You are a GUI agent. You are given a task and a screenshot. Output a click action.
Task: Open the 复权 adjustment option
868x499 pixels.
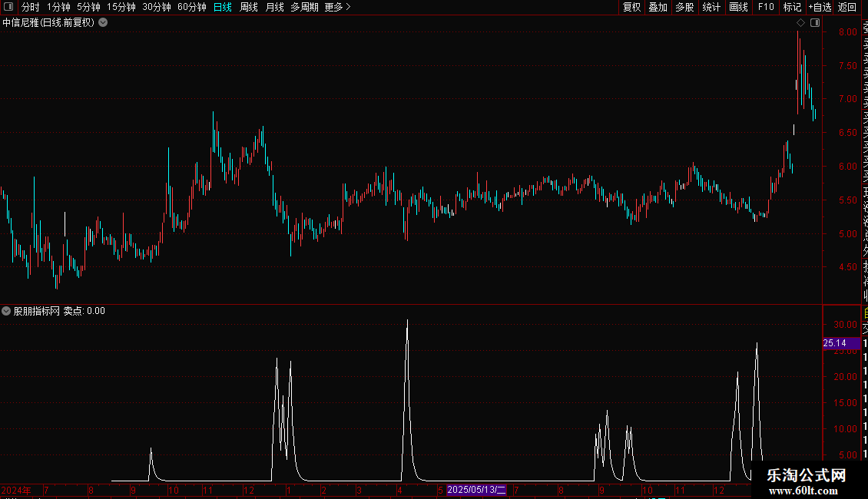click(631, 7)
